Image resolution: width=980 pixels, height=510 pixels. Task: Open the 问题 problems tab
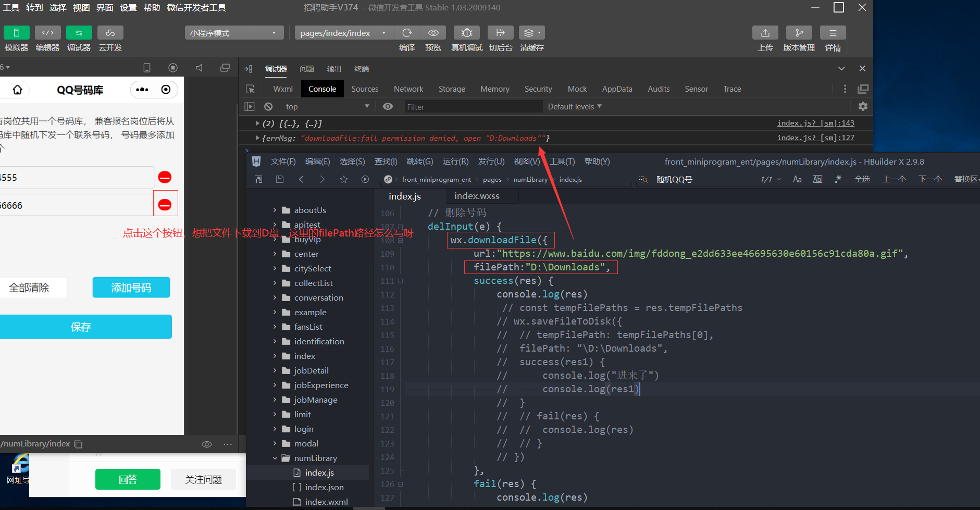(x=307, y=69)
